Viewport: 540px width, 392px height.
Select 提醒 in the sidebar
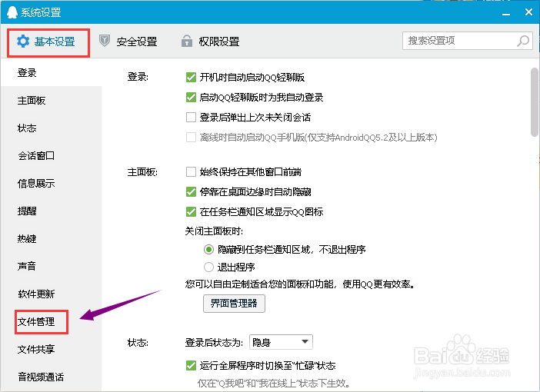point(51,211)
